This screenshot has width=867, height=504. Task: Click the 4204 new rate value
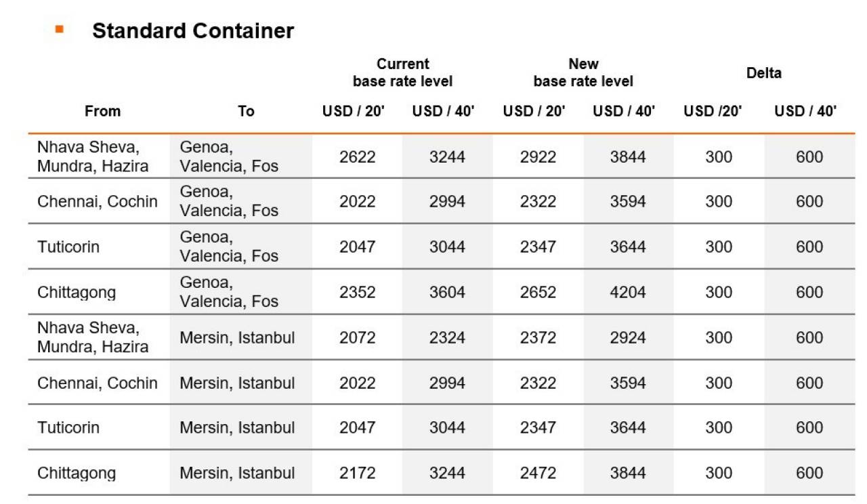click(x=628, y=292)
